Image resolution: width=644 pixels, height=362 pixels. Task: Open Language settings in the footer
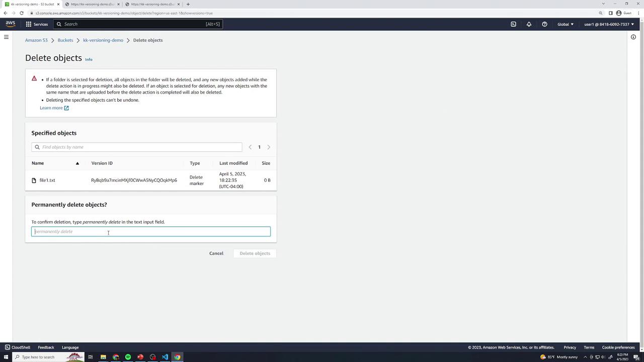70,347
